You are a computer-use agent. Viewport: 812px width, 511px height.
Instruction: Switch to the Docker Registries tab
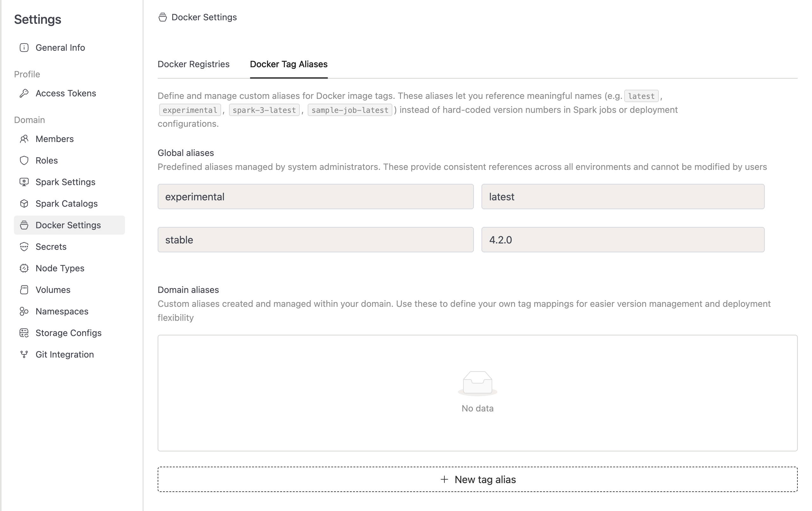193,64
